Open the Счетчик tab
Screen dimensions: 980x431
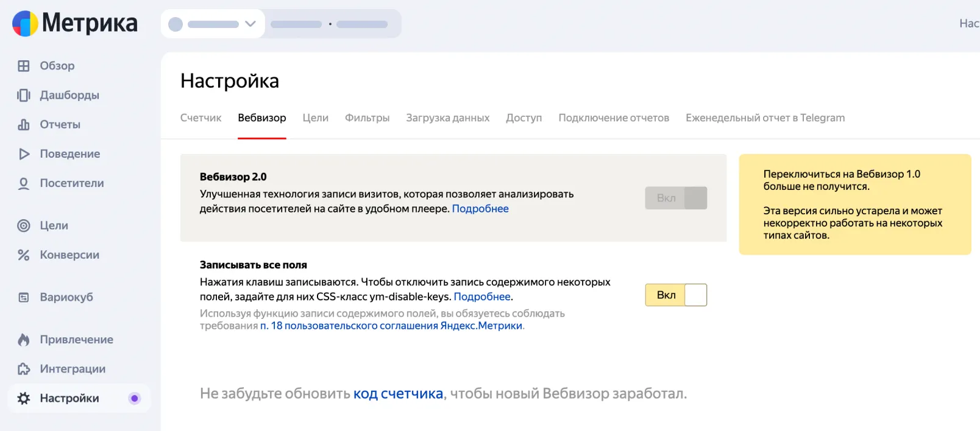click(x=201, y=117)
